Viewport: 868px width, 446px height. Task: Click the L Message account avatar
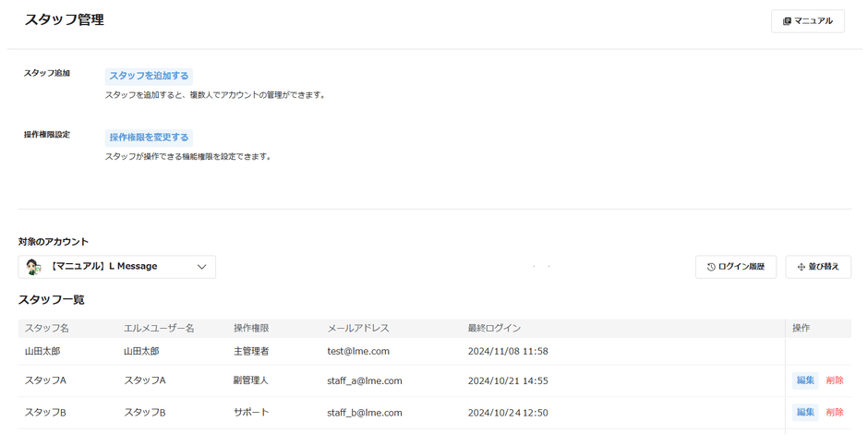coord(34,267)
